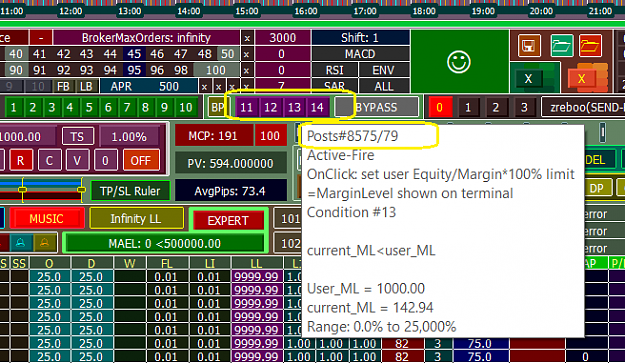Toggle the gray BYPASS checkbox square
This screenshot has width=625, height=363.
tap(344, 107)
